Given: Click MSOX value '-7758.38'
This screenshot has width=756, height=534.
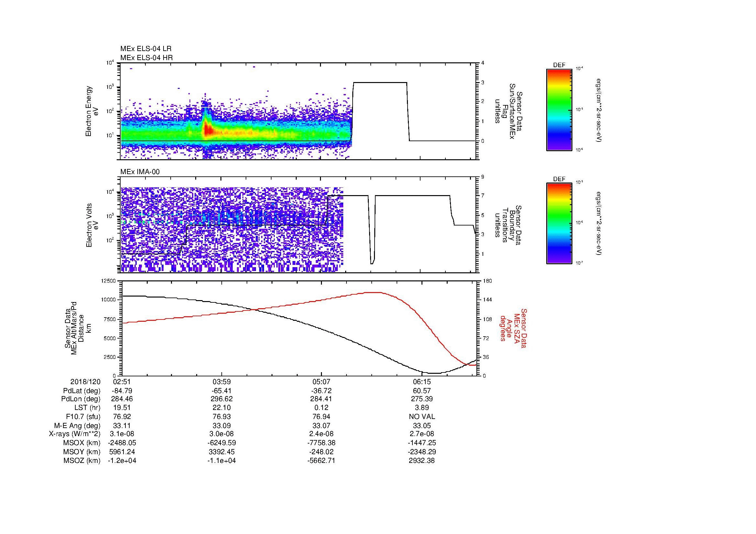Looking at the screenshot, I should coord(321,443).
